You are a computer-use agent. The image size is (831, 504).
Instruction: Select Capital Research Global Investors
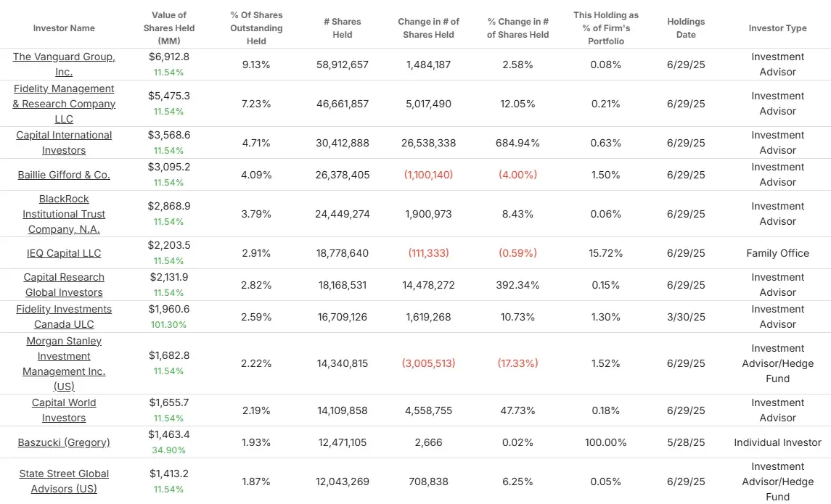(64, 285)
